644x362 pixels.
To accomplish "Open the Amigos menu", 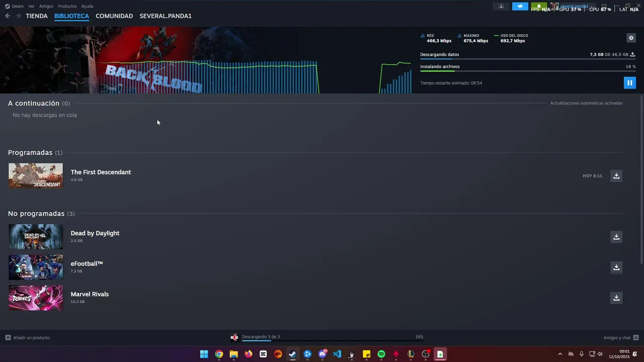I will pos(46,6).
